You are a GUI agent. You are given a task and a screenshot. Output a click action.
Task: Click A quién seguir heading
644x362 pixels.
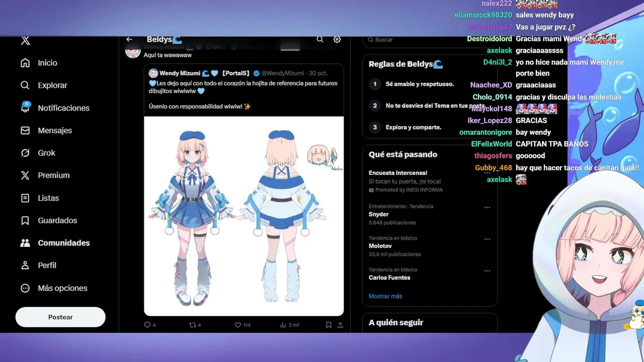tap(396, 323)
